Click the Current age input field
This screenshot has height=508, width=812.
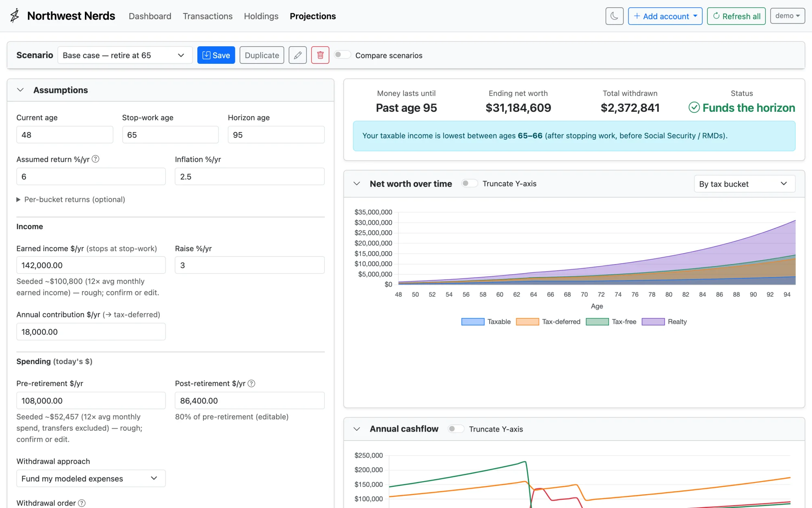click(x=65, y=135)
